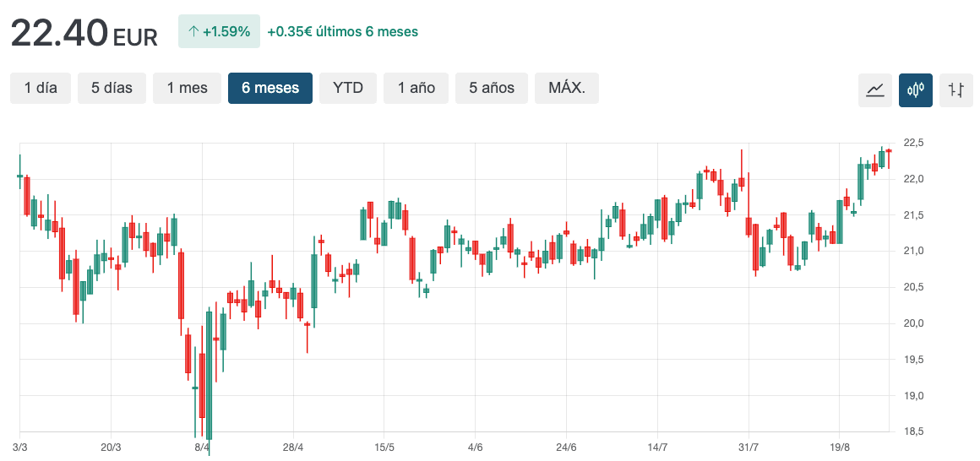Click the 15/5 date axis label
The height and width of the screenshot is (461, 980).
(x=384, y=447)
